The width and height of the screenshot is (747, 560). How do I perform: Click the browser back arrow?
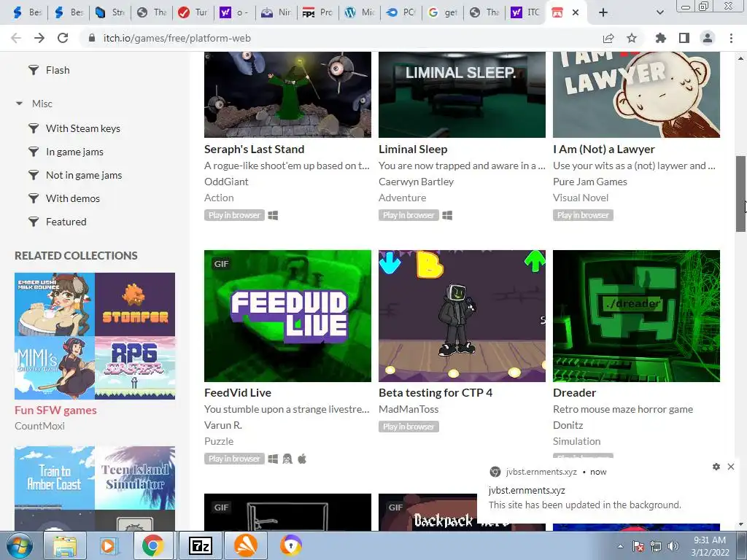[x=16, y=38]
